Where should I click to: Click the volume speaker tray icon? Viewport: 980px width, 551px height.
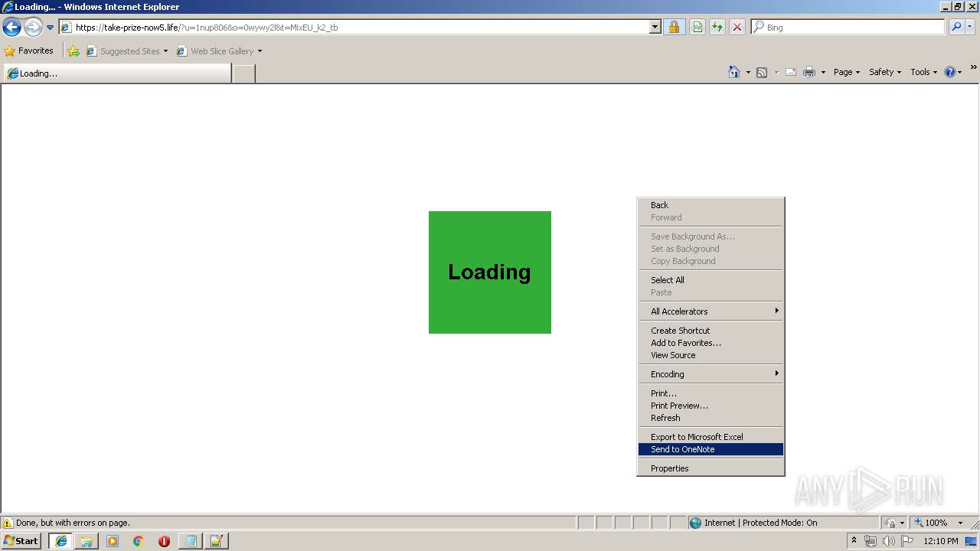(x=888, y=541)
